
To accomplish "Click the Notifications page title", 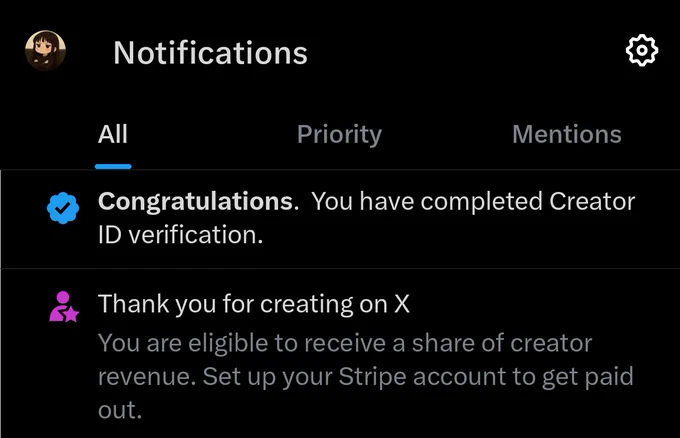I will tap(210, 53).
